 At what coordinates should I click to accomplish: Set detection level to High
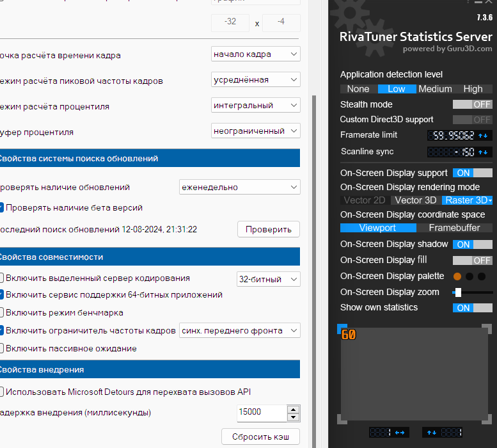(x=473, y=89)
